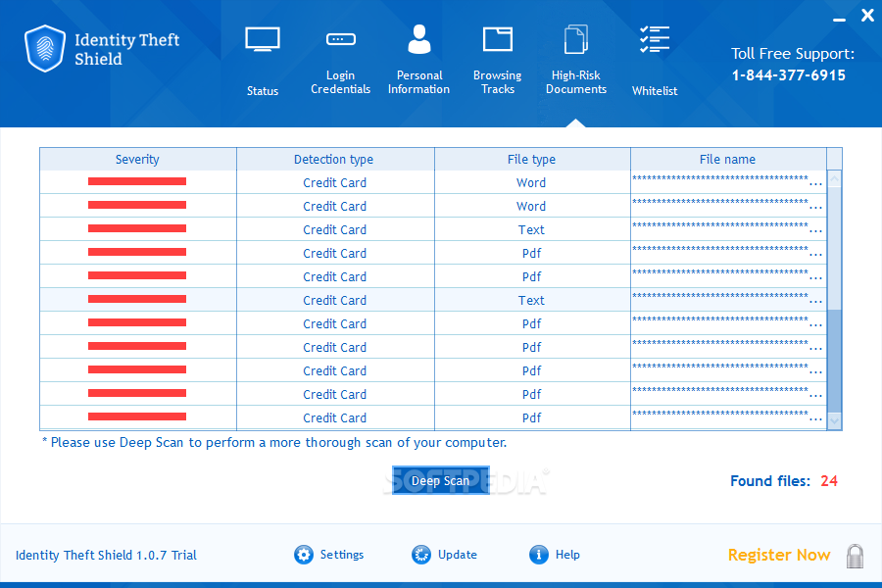
Task: Sort by the File type column header
Action: click(532, 159)
